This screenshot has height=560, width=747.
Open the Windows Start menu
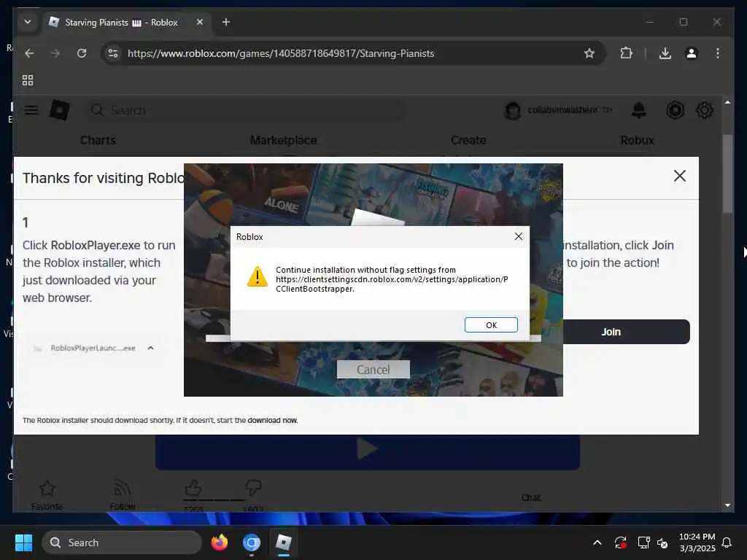pos(23,542)
